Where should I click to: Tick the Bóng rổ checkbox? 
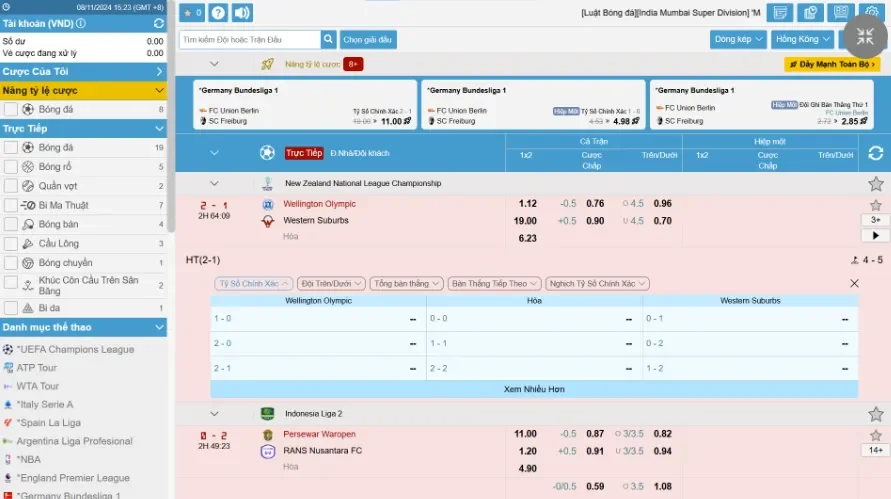(x=11, y=166)
